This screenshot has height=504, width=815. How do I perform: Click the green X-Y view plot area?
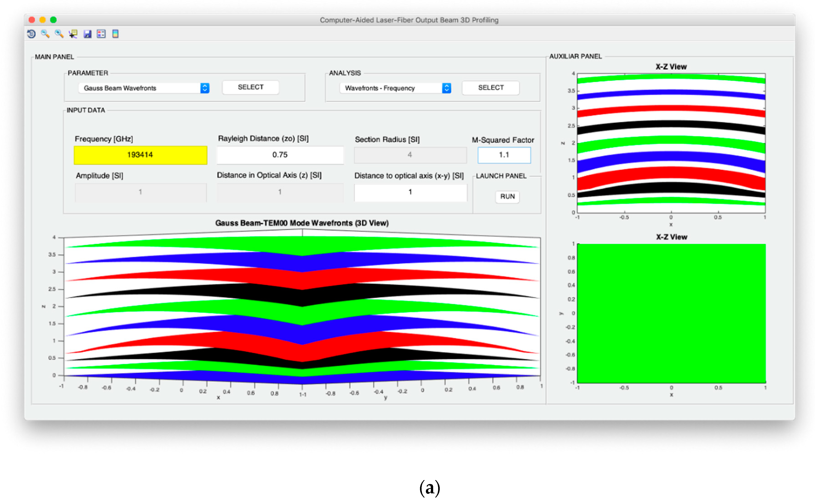tap(671, 313)
